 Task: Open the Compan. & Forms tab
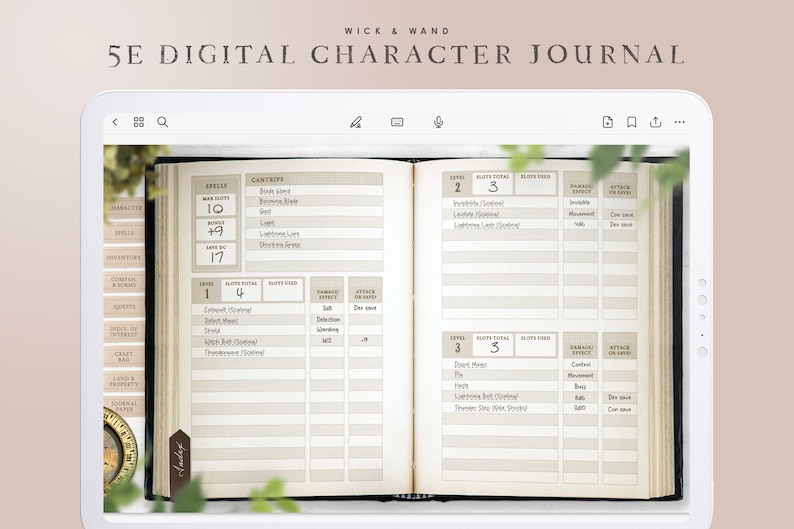pyautogui.click(x=125, y=282)
